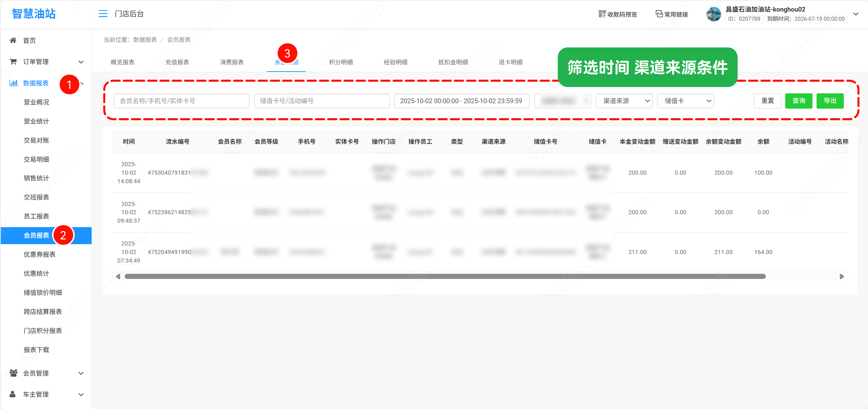Switch to the 充值报表 tab
This screenshot has width=868, height=409.
click(x=177, y=62)
